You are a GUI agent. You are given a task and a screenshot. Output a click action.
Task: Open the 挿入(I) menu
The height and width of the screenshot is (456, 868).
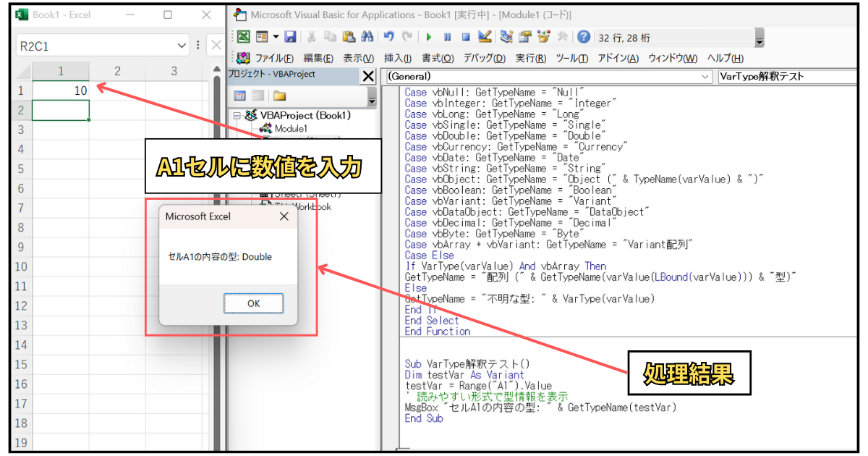[x=398, y=59]
